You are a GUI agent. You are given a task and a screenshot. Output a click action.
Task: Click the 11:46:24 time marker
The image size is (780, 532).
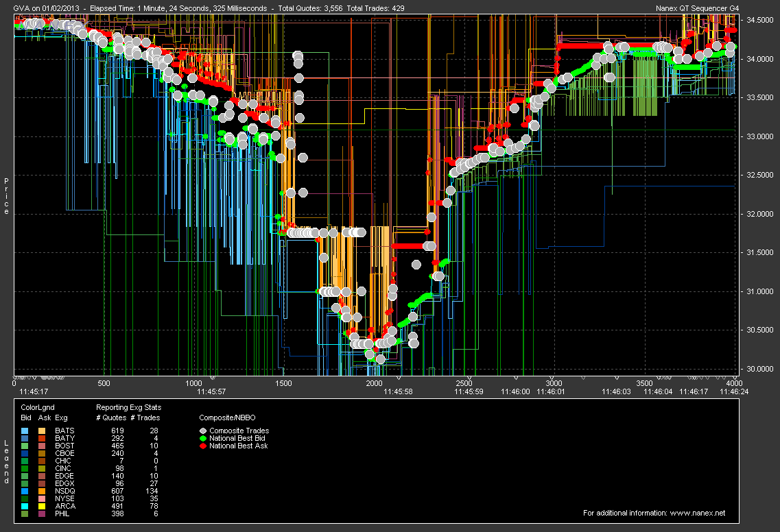[x=734, y=391]
